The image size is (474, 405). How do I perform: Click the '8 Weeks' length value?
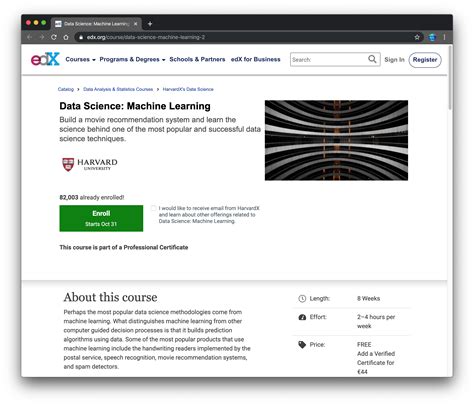[x=368, y=299]
